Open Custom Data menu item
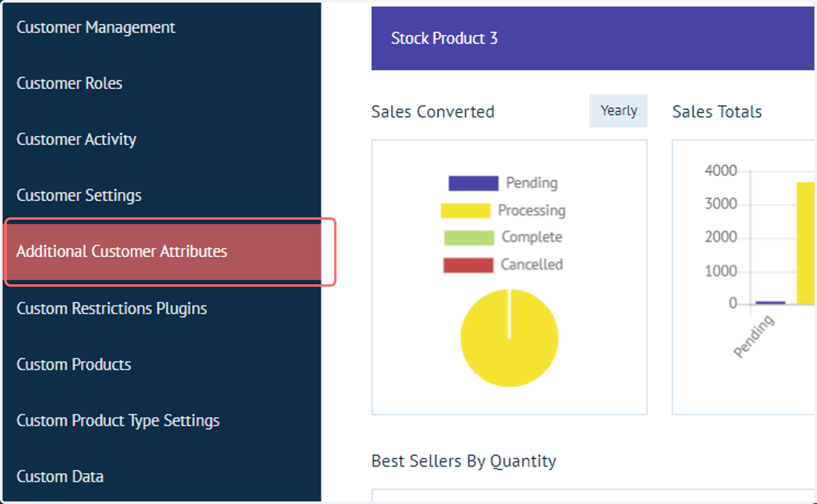The image size is (817, 504). 60,477
